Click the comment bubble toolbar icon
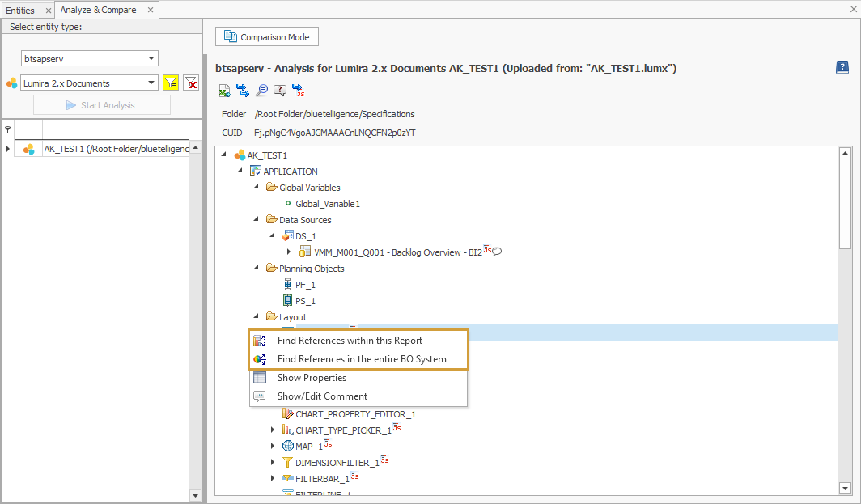 pos(279,90)
